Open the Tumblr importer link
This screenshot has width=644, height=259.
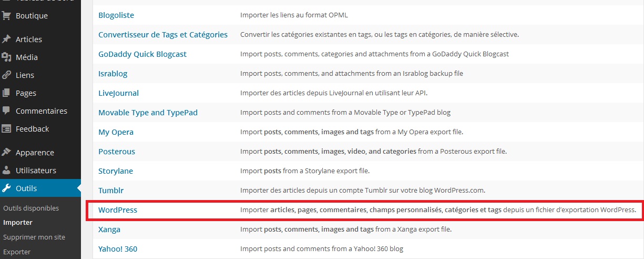[x=111, y=191]
